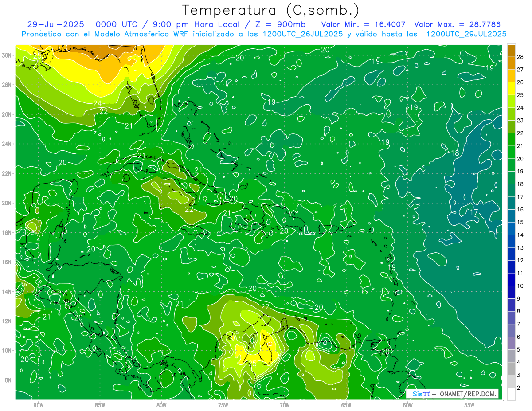Click legend value 10 on color bar
This screenshot has width=532, height=411.
pos(521,286)
